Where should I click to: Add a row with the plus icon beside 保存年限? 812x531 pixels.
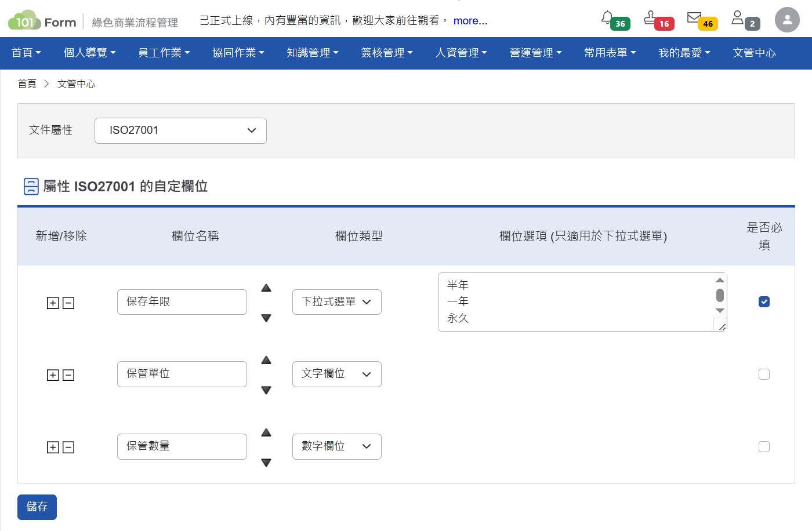[x=53, y=303]
